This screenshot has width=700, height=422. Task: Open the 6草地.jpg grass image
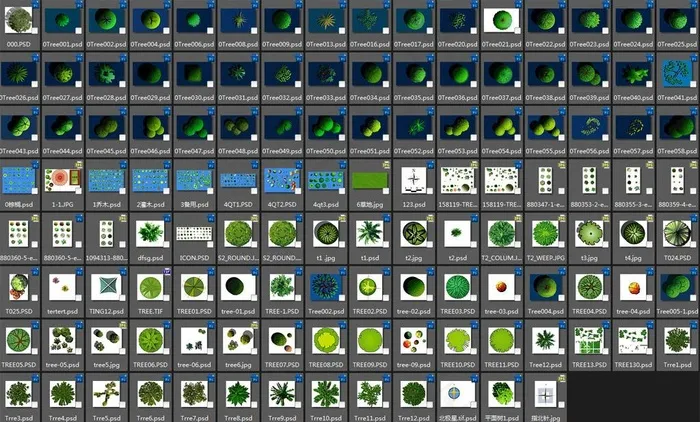[x=370, y=180]
